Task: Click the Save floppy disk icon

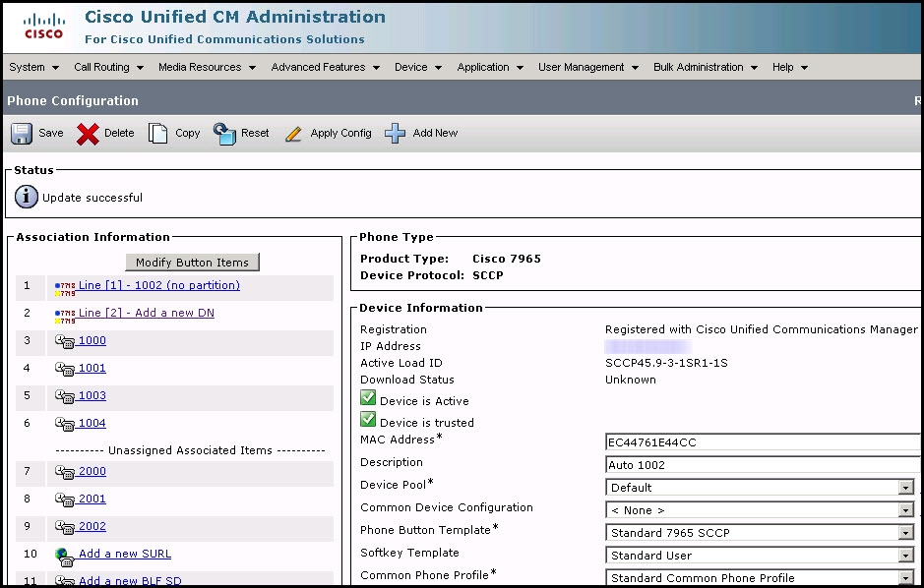Action: (22, 134)
